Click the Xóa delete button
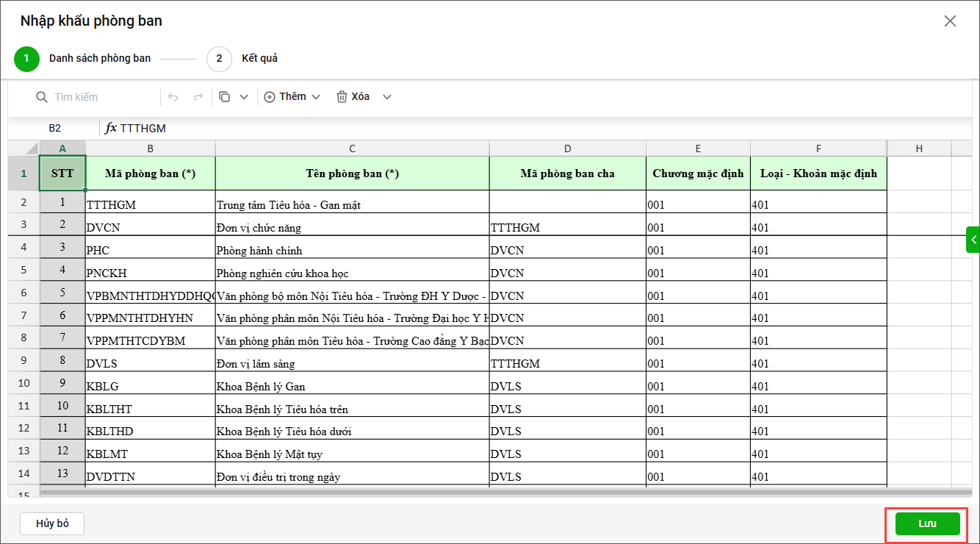The height and width of the screenshot is (544, 980). (x=353, y=97)
